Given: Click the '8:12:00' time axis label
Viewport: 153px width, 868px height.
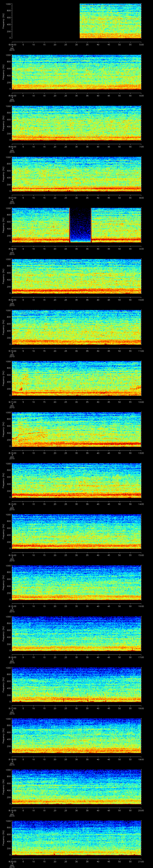Looking at the screenshot, I should coord(12,453).
